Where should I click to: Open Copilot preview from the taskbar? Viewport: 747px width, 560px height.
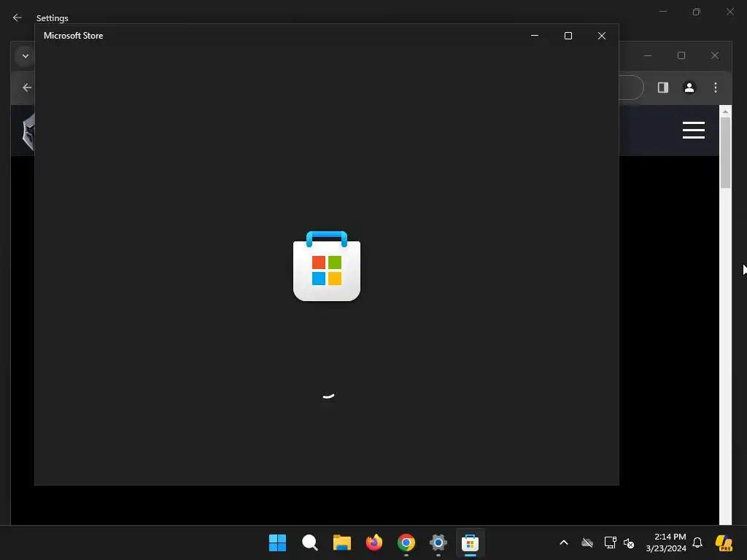point(724,542)
